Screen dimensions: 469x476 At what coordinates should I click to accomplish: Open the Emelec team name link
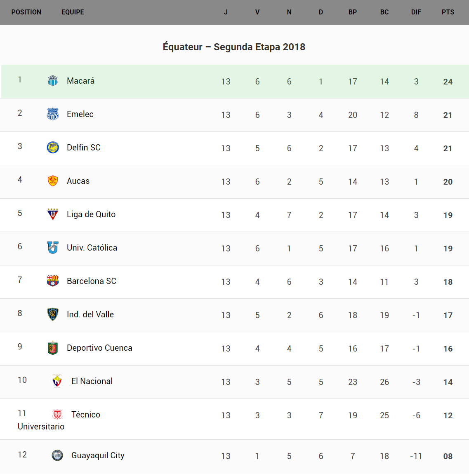80,114
